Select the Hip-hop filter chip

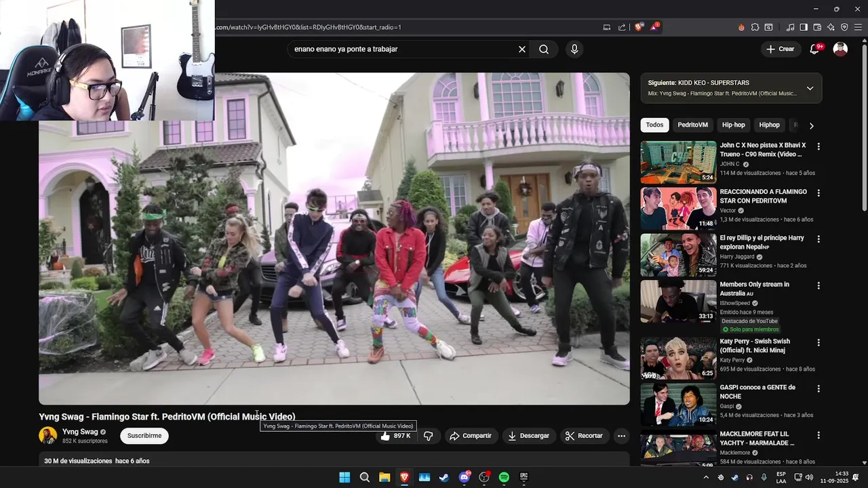[733, 125]
